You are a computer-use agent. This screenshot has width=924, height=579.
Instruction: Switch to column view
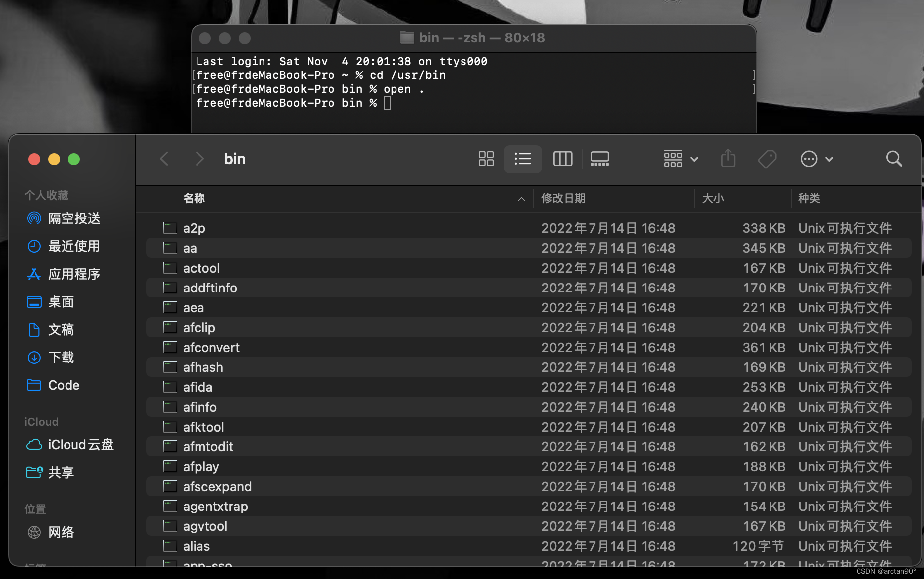(x=562, y=159)
